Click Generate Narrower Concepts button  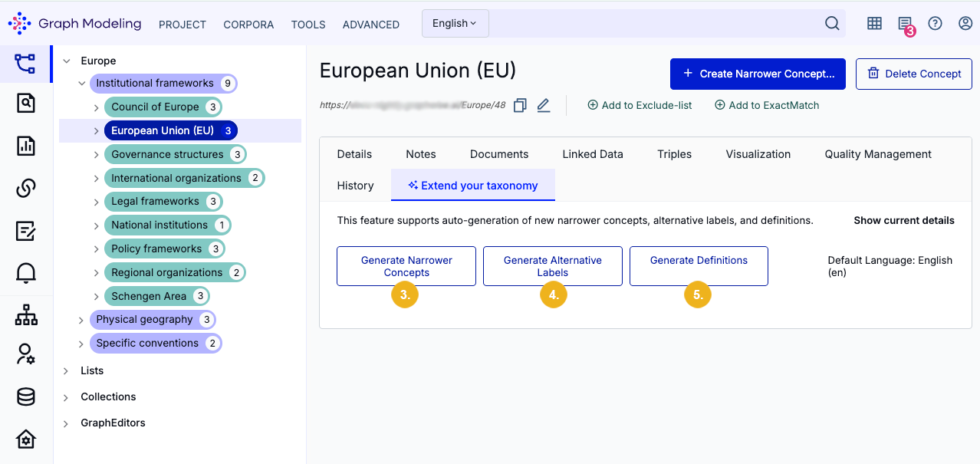(x=406, y=266)
